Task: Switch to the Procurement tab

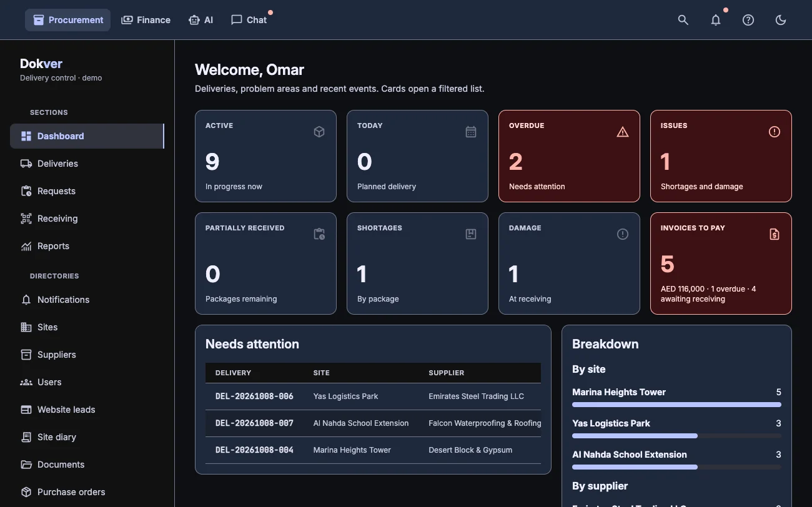Action: coord(68,20)
